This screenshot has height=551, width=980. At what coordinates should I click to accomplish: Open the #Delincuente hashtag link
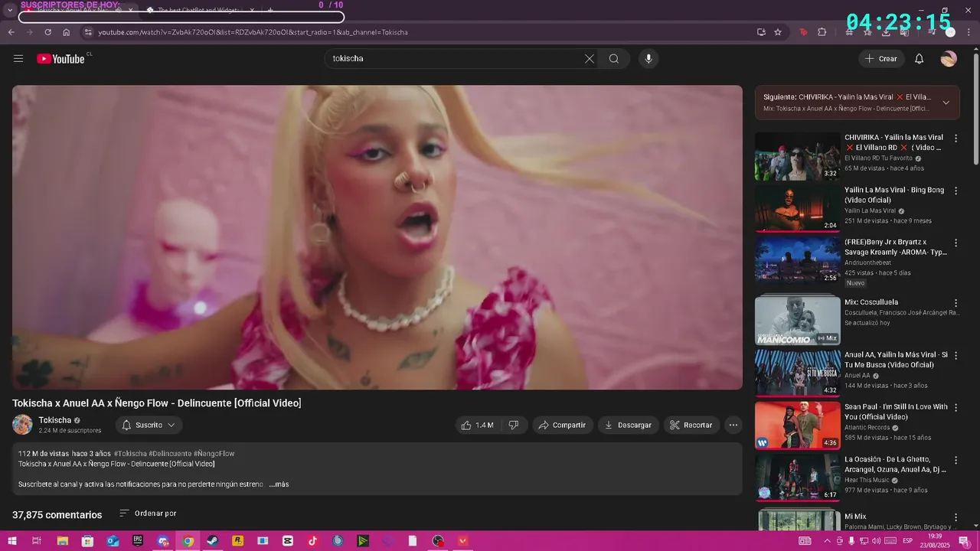(170, 454)
